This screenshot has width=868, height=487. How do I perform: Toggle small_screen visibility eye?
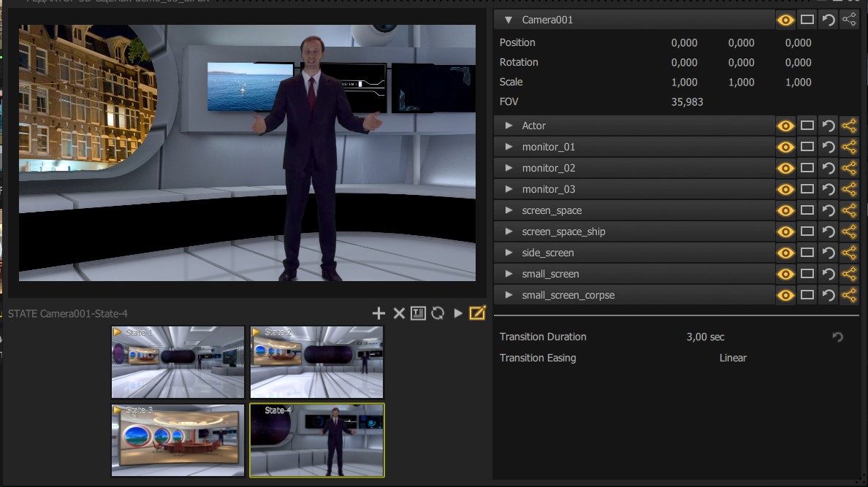click(785, 275)
